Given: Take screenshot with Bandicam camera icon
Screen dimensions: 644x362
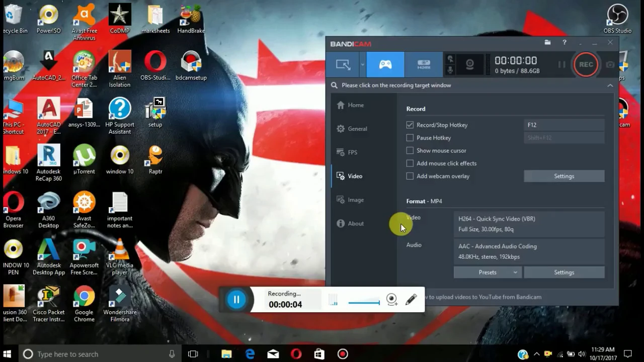Looking at the screenshot, I should pyautogui.click(x=610, y=64).
